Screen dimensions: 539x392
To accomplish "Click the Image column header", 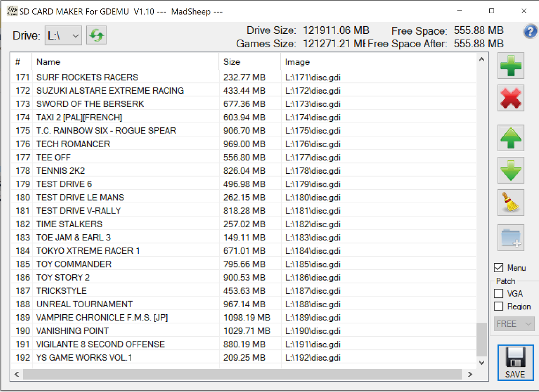I will click(378, 62).
